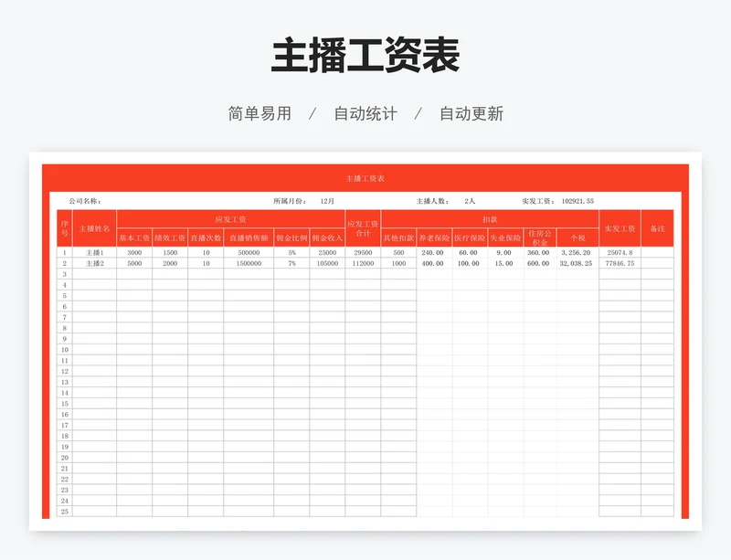The height and width of the screenshot is (560, 731).
Task: Click the total paid value 102921.55
Action: point(577,201)
